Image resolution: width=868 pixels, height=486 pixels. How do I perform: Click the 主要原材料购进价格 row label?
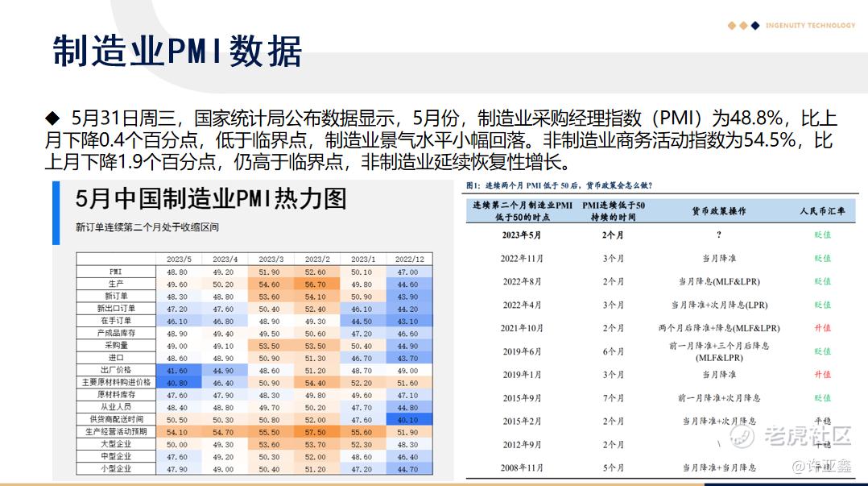pyautogui.click(x=116, y=382)
